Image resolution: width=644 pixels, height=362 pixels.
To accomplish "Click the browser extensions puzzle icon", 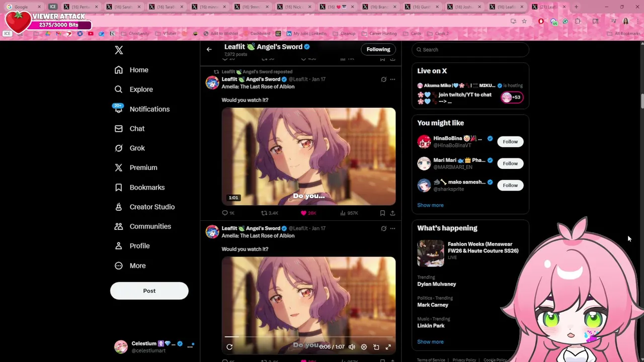I will pyautogui.click(x=578, y=21).
